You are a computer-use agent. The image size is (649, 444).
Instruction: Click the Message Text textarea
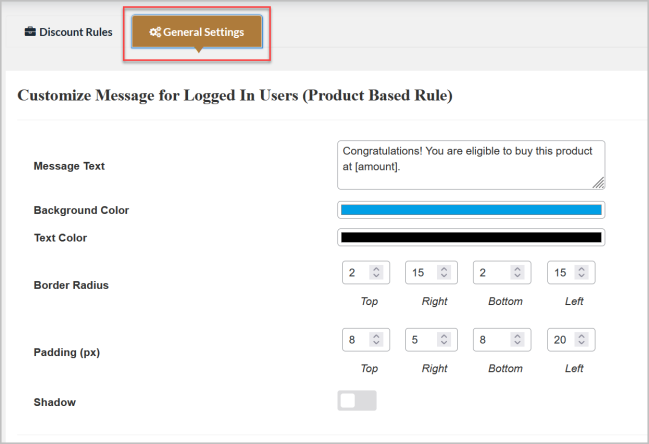[x=470, y=164]
